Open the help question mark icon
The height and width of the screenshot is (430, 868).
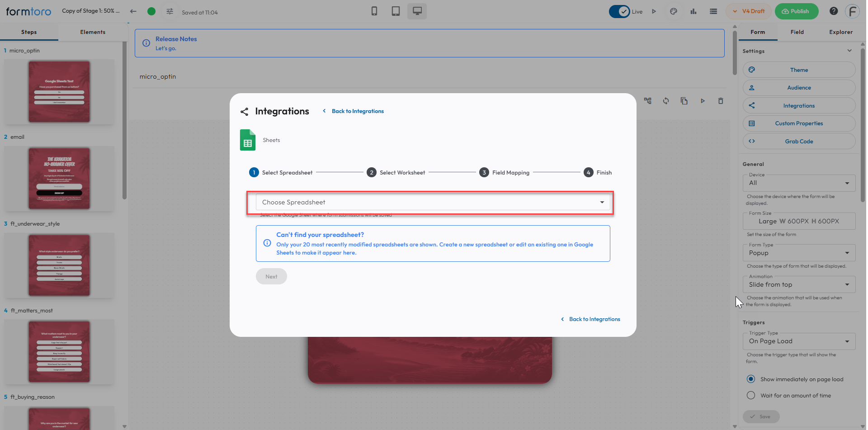click(834, 11)
